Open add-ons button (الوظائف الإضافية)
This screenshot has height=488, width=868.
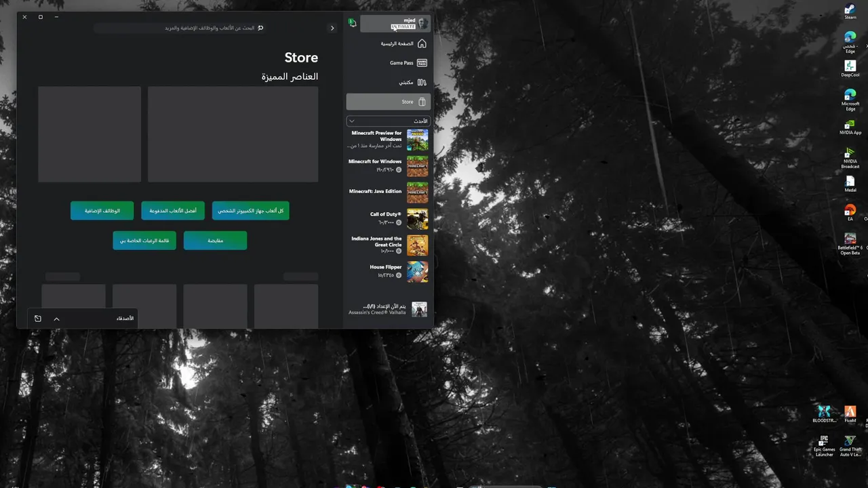(102, 211)
